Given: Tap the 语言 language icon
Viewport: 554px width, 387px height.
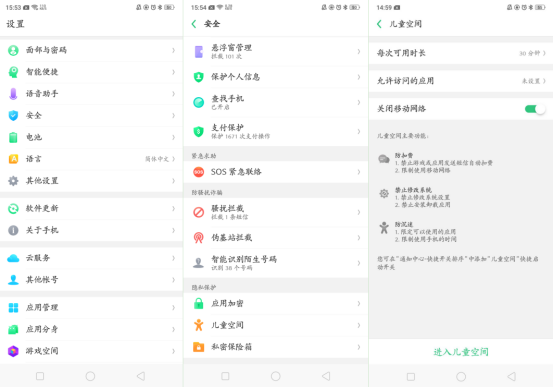Looking at the screenshot, I should 13,159.
